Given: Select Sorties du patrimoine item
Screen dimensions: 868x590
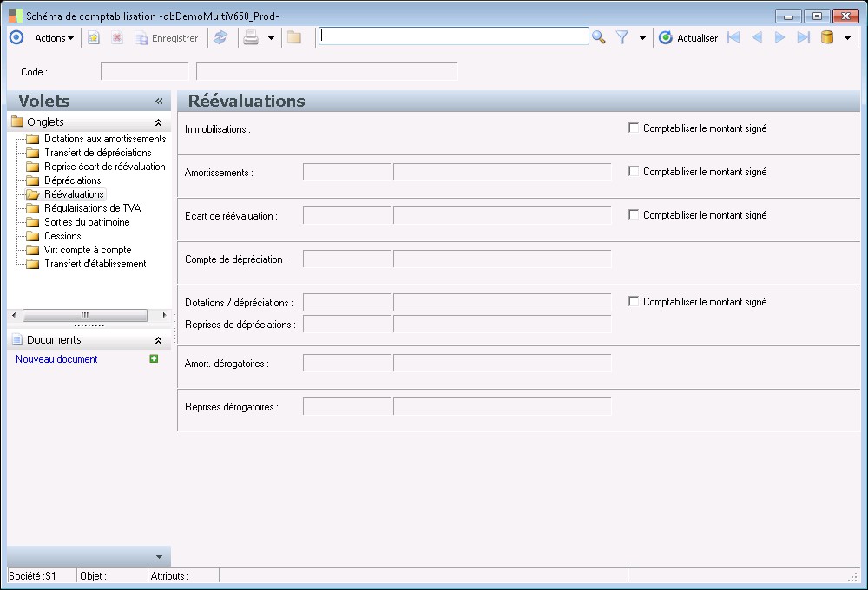Looking at the screenshot, I should coord(87,222).
